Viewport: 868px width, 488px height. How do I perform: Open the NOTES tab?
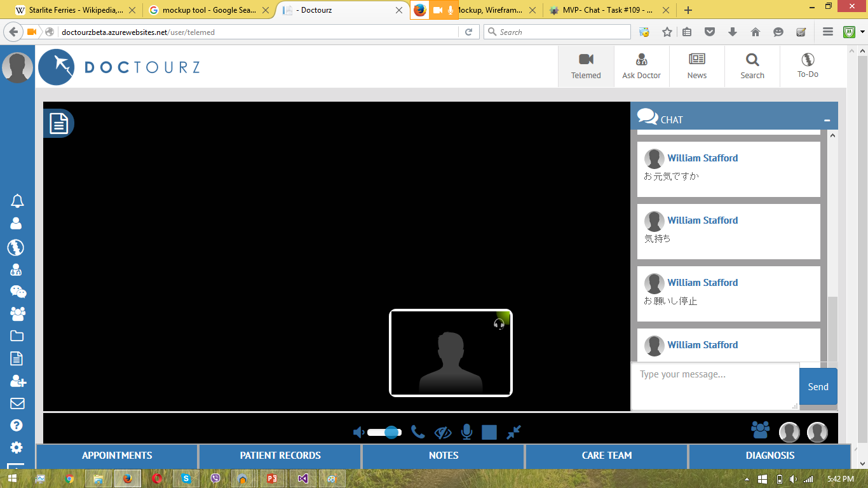point(444,456)
